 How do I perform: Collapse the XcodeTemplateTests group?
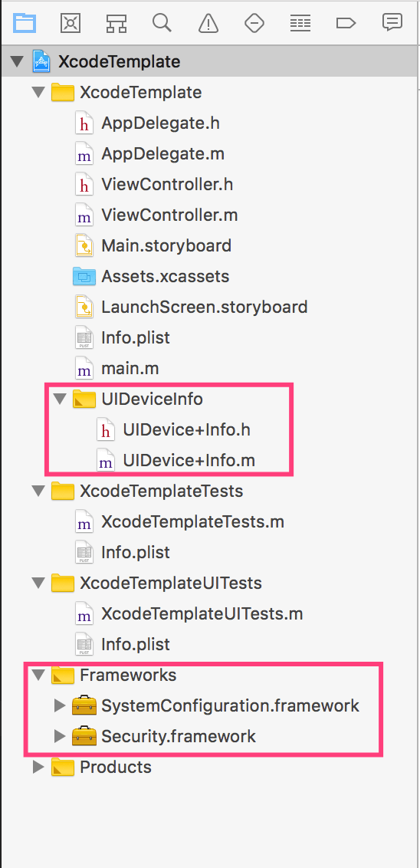pos(38,491)
